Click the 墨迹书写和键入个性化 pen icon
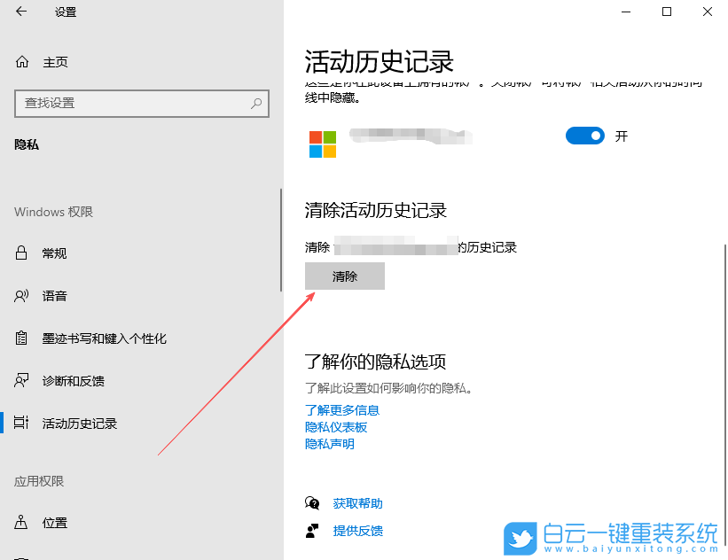The height and width of the screenshot is (560, 728). [x=20, y=338]
